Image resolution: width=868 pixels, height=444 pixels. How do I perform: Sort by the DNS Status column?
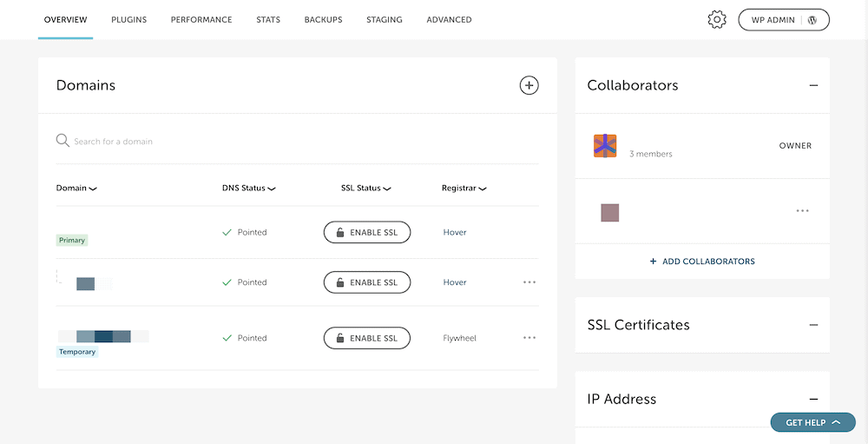tap(248, 188)
